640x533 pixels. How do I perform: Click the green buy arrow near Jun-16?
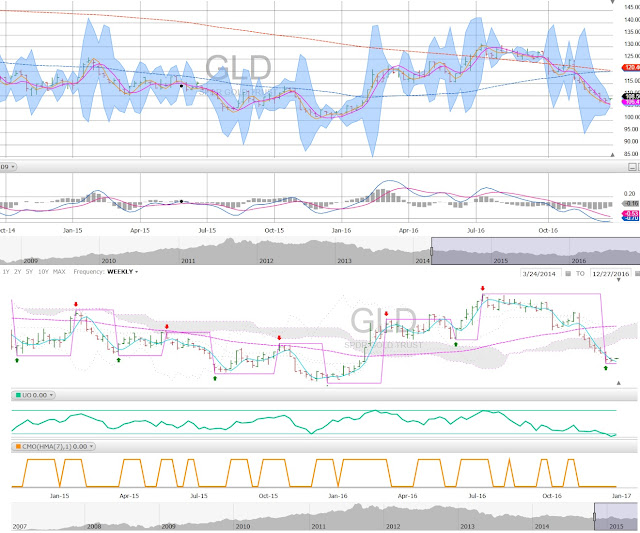tap(456, 344)
